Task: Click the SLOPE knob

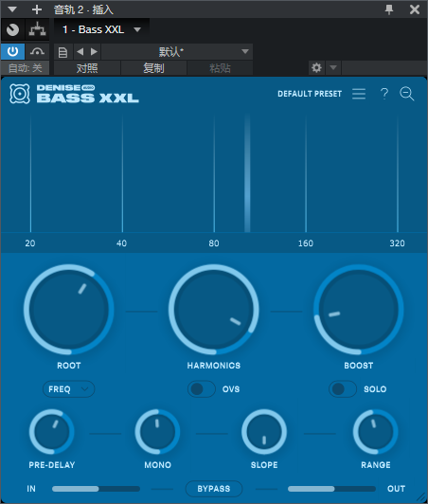Action: pyautogui.click(x=264, y=432)
